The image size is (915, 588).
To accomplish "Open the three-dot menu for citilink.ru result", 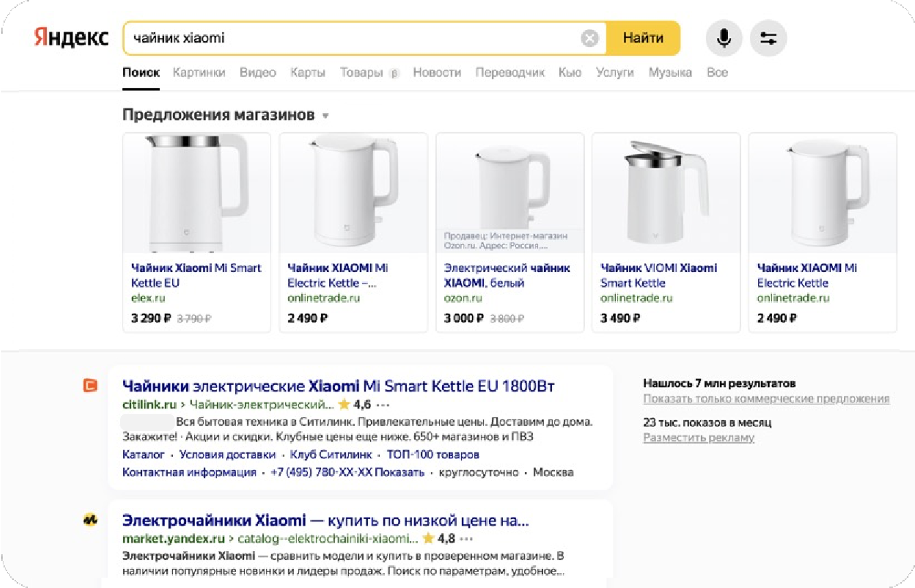I will pyautogui.click(x=383, y=405).
